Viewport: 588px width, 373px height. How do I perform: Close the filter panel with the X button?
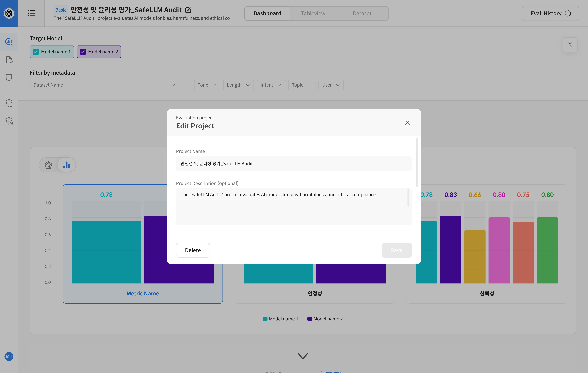click(570, 45)
